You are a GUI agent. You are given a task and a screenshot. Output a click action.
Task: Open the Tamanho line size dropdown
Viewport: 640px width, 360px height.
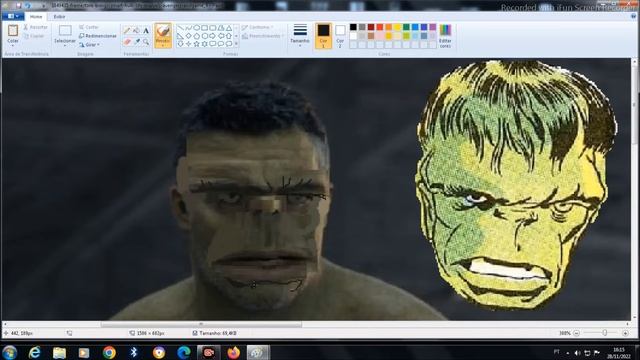coord(300,36)
